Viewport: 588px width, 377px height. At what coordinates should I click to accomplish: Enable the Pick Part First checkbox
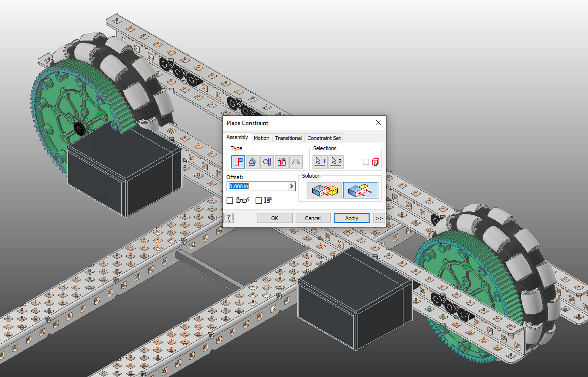(x=366, y=162)
